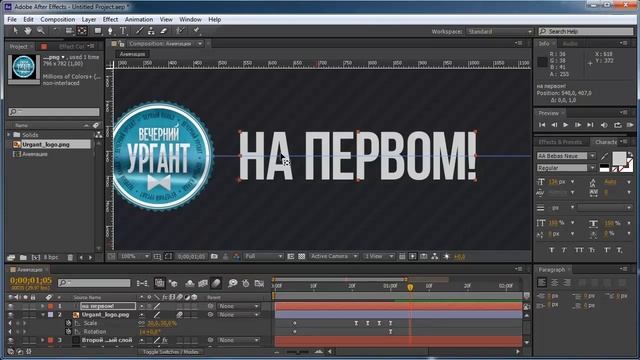Click the timeline zoom slider
This screenshot has height=360, width=640.
[298, 351]
